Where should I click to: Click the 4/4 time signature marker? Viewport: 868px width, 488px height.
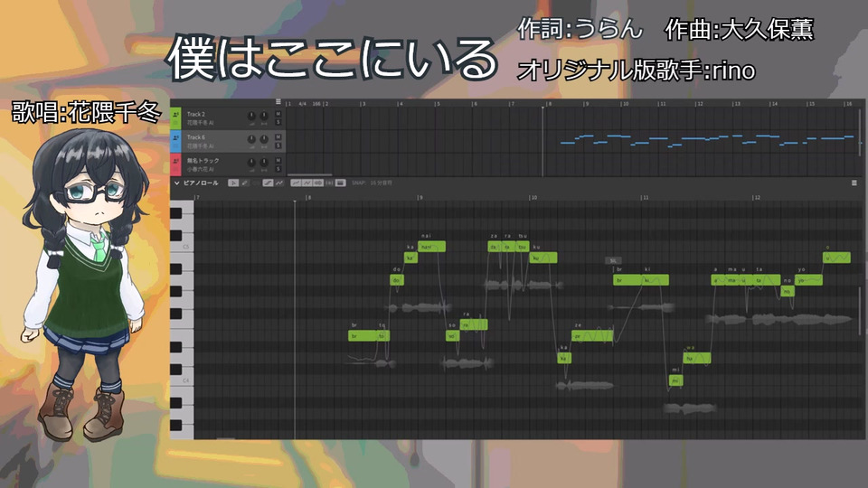(x=302, y=104)
